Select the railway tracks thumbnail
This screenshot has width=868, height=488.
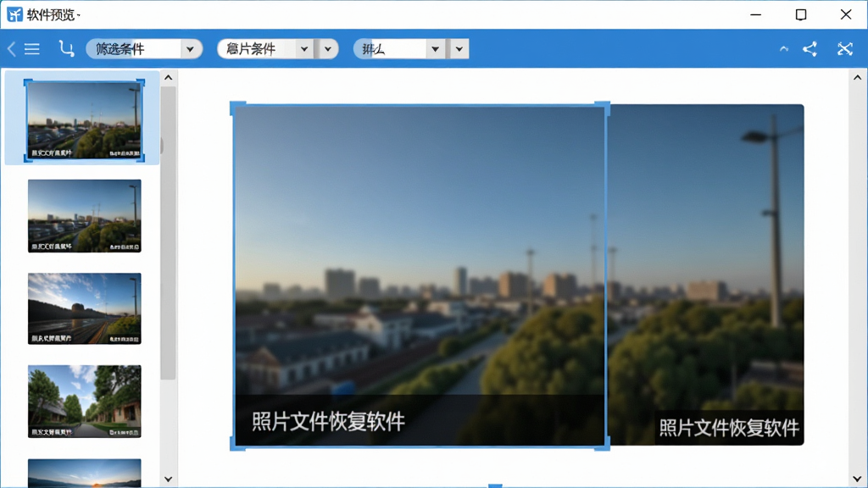(x=85, y=308)
